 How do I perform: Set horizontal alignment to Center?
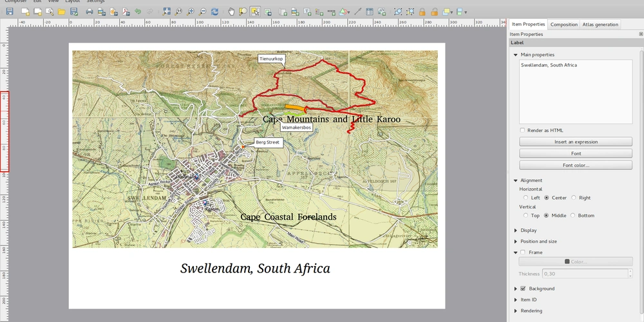pos(547,198)
